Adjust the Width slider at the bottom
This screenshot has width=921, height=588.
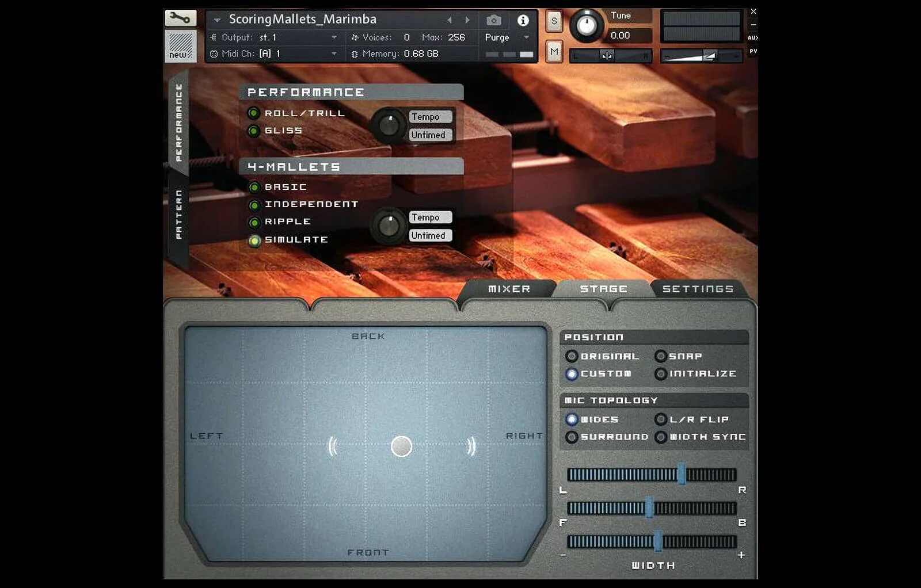[x=657, y=541]
